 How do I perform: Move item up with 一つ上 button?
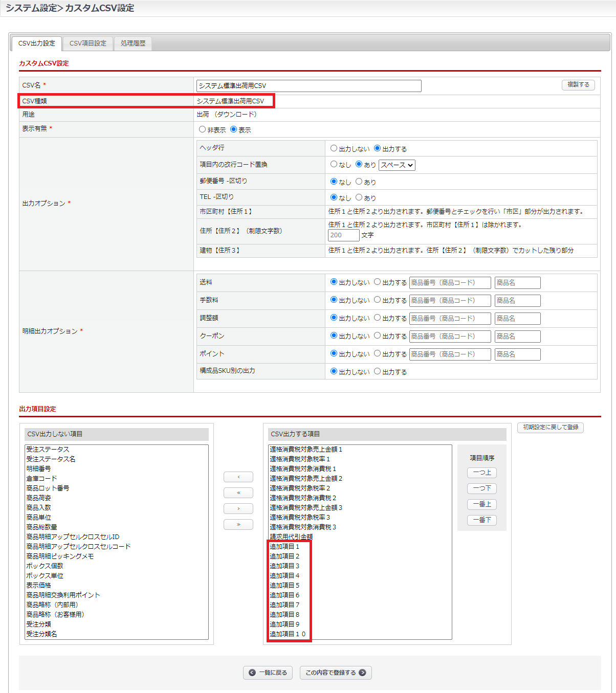[x=481, y=473]
